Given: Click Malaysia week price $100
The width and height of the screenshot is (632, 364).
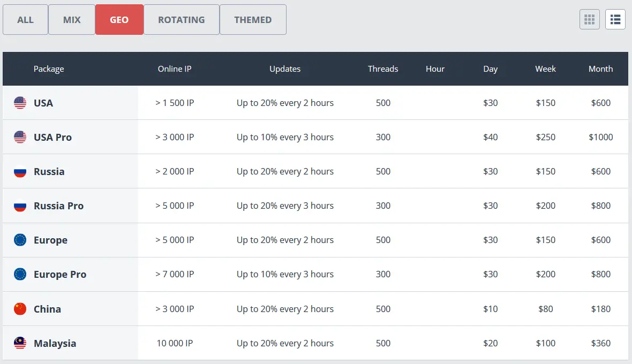Looking at the screenshot, I should 545,344.
